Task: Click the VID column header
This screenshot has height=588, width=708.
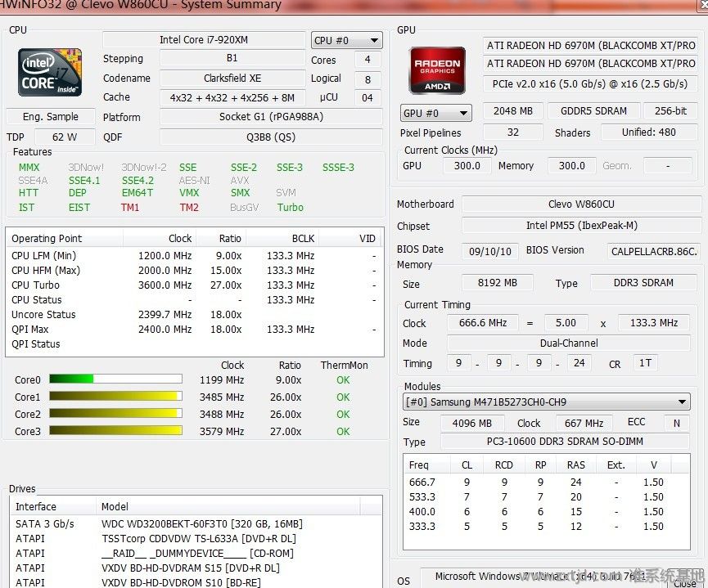Action: [350, 238]
